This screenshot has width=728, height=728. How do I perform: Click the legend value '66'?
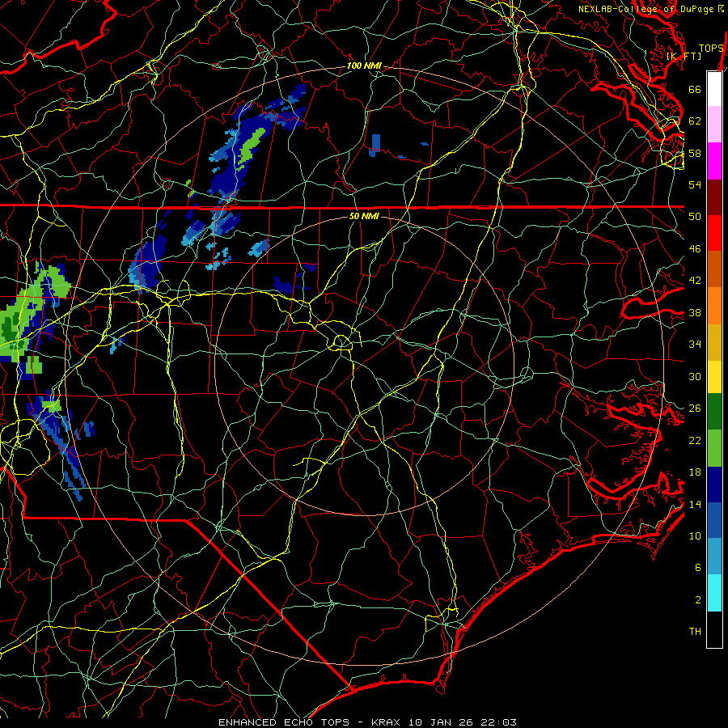coord(695,89)
